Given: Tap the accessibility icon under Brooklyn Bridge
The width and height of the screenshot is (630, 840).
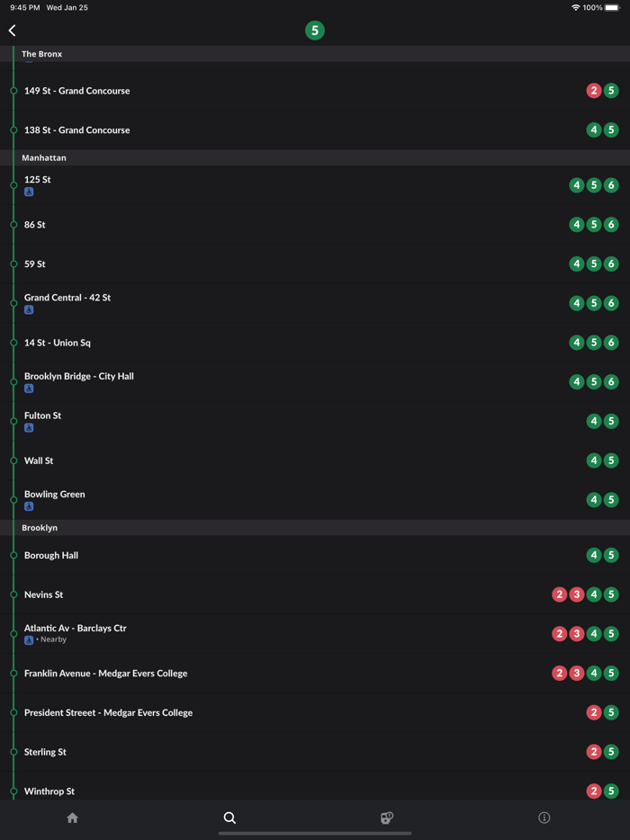Looking at the screenshot, I should (29, 389).
